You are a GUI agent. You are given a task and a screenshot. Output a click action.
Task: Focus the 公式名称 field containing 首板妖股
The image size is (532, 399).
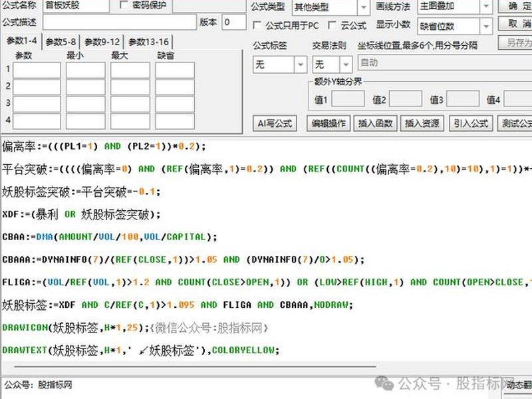76,6
